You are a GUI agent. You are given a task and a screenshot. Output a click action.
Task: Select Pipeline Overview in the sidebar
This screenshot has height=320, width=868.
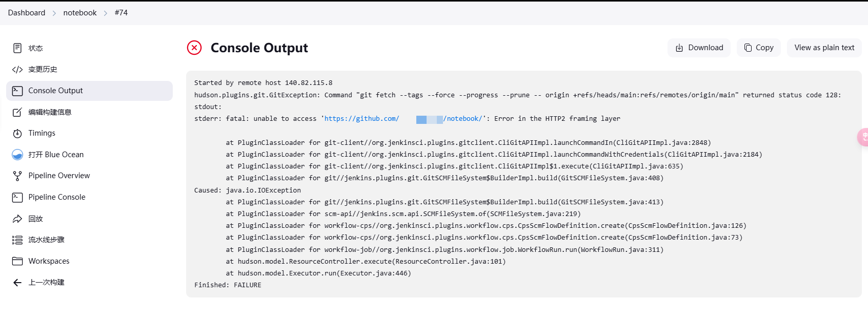tap(59, 176)
